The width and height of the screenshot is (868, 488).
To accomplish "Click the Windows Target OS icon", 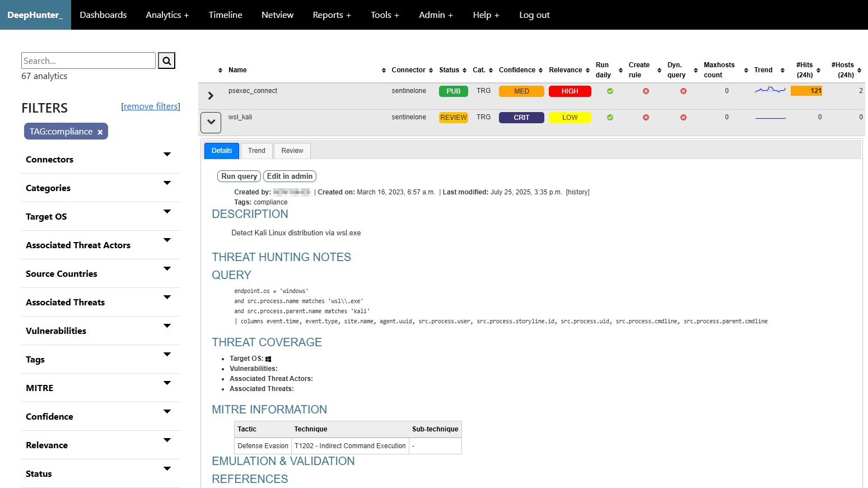I will [x=268, y=359].
